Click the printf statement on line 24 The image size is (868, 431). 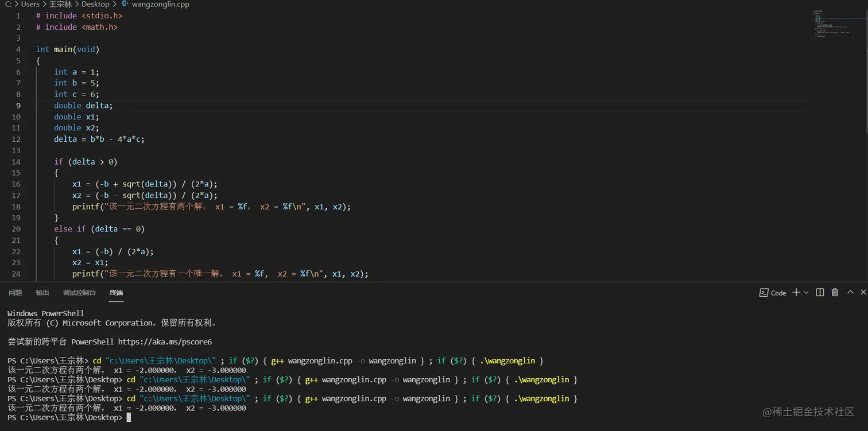click(x=220, y=274)
